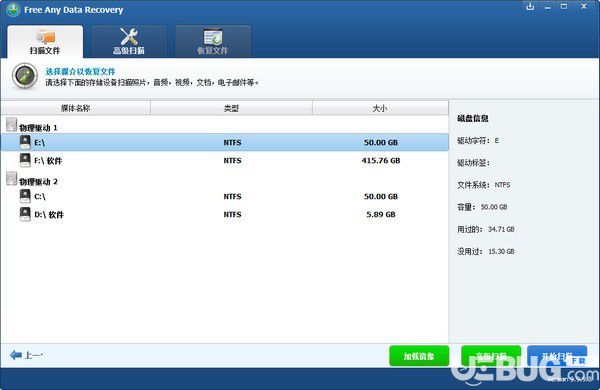Open the 恢复文件 tab

pyautogui.click(x=213, y=41)
